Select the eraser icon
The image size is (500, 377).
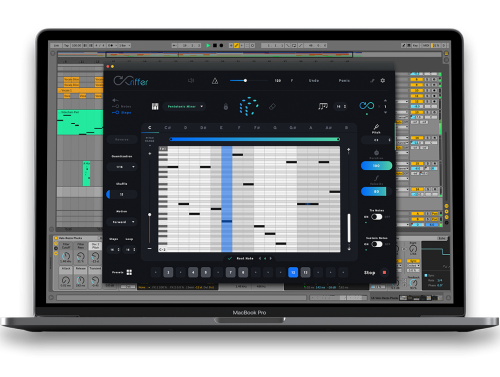272,107
